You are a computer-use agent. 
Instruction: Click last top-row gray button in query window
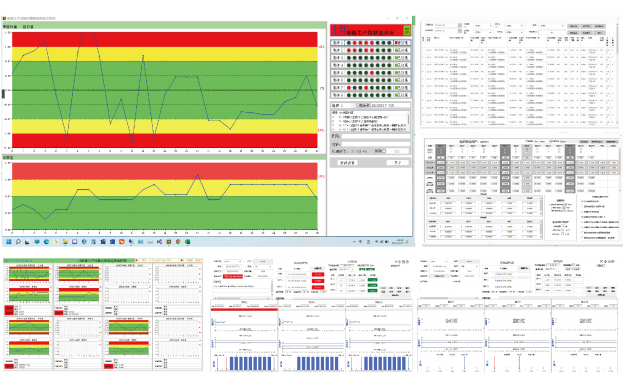coord(599,26)
